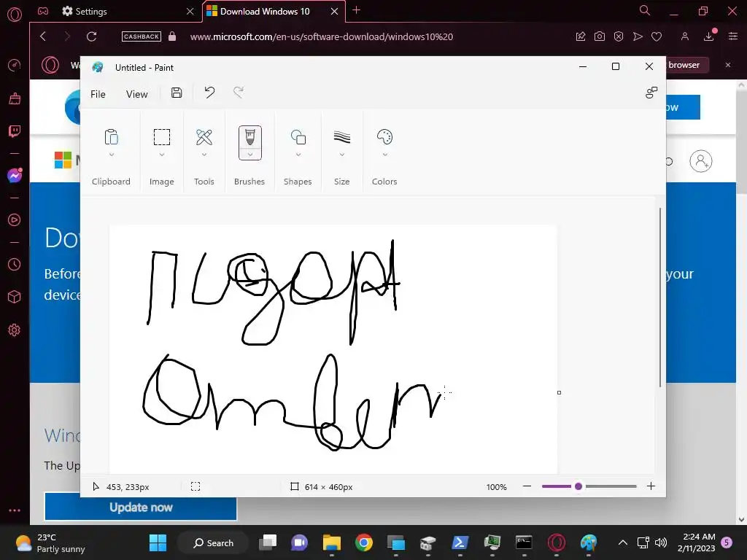This screenshot has height=560, width=747.
Task: Open the Extensions cube icon in Opera sidebar
Action: click(15, 297)
